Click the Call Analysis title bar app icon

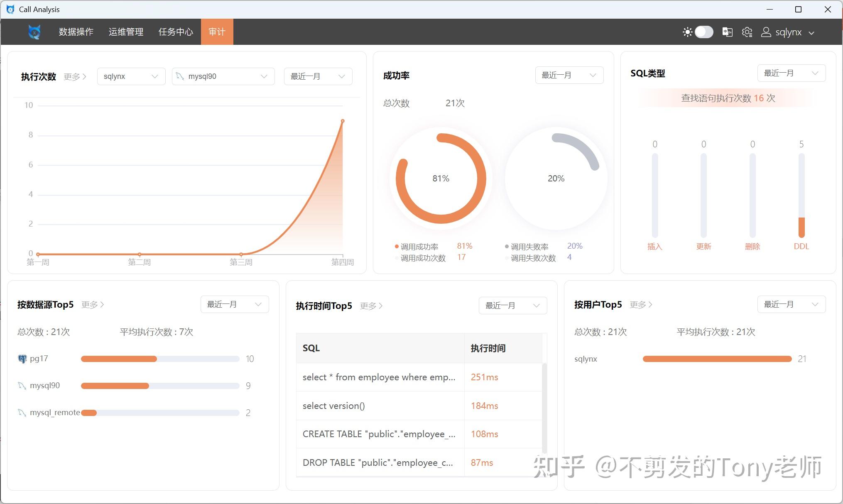(x=10, y=9)
